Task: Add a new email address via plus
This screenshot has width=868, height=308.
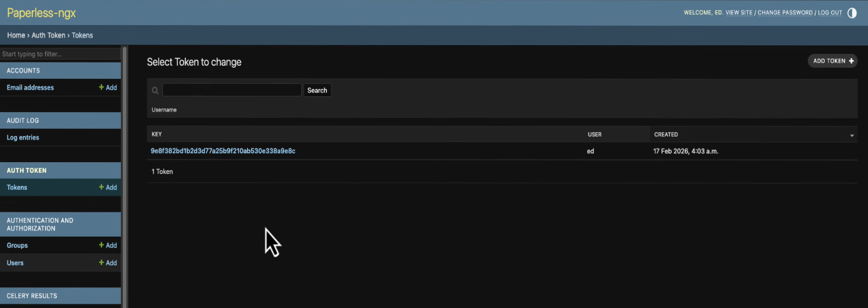Action: [x=108, y=88]
